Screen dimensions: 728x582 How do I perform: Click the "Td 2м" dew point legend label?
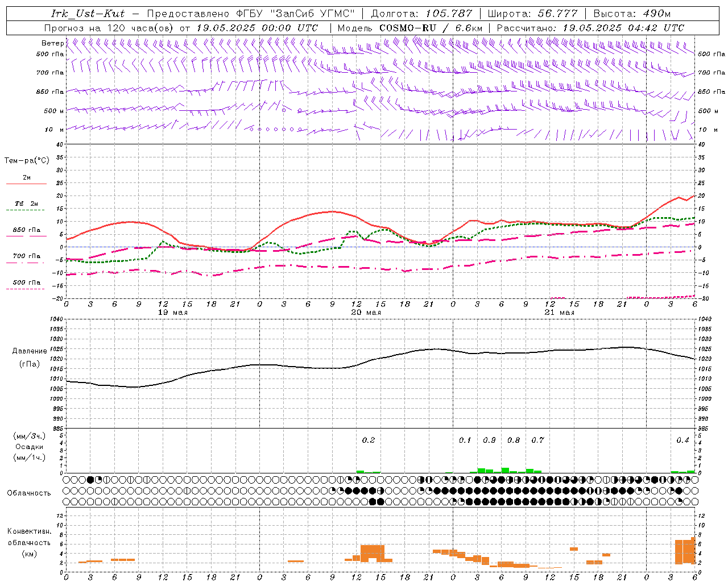[x=27, y=203]
